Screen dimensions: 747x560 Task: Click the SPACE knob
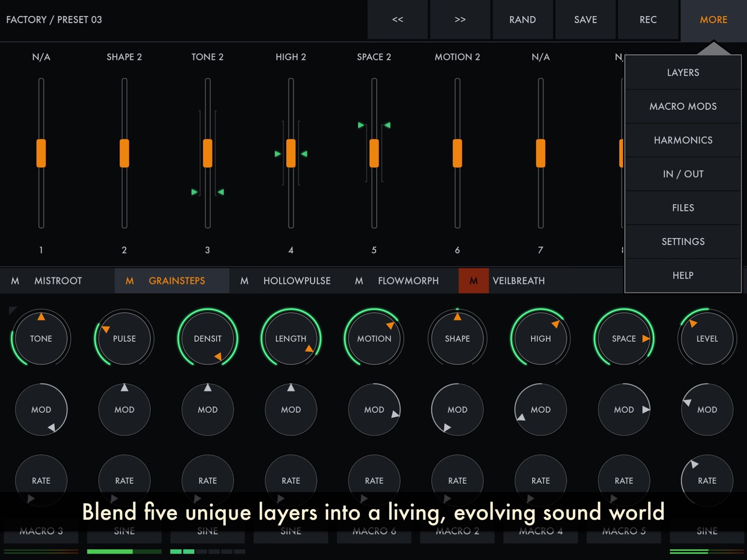click(x=624, y=338)
